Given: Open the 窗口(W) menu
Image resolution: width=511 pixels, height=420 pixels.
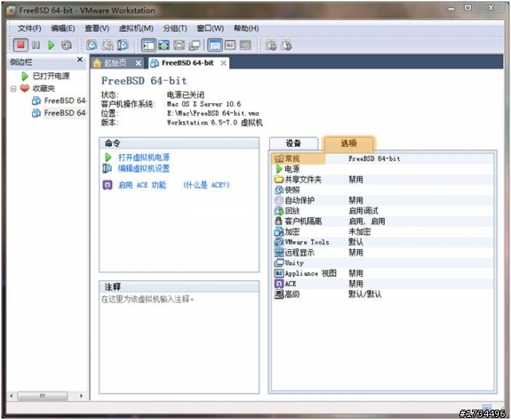Looking at the screenshot, I should (x=210, y=29).
